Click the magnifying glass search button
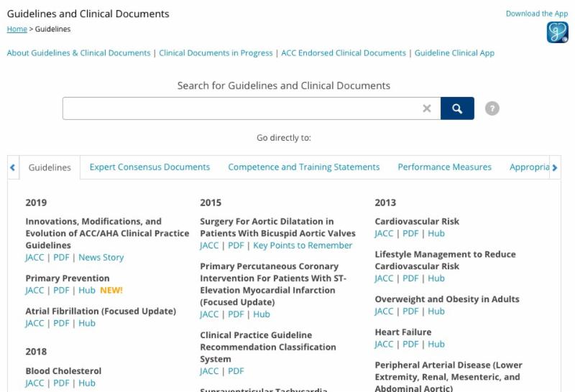Viewport: 575px width, 392px height. 457,108
